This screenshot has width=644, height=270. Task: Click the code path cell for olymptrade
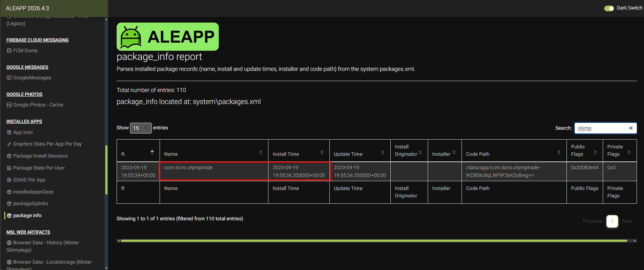click(514, 171)
